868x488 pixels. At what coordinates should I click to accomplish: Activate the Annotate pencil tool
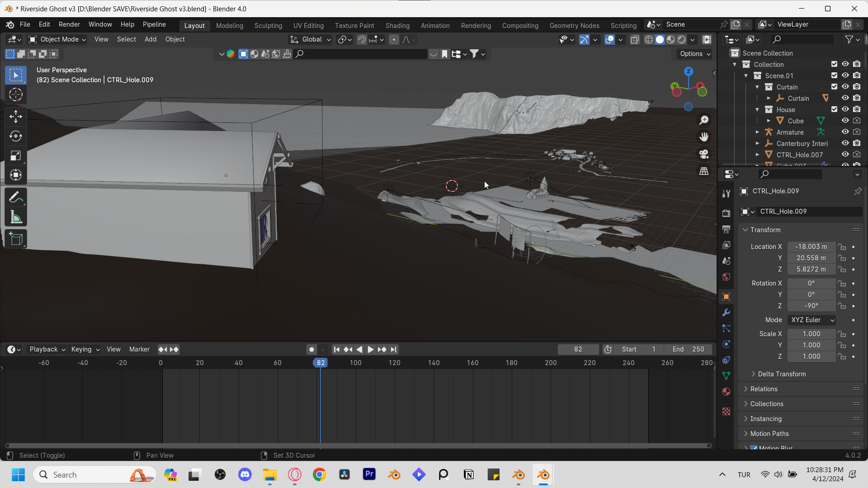16,197
